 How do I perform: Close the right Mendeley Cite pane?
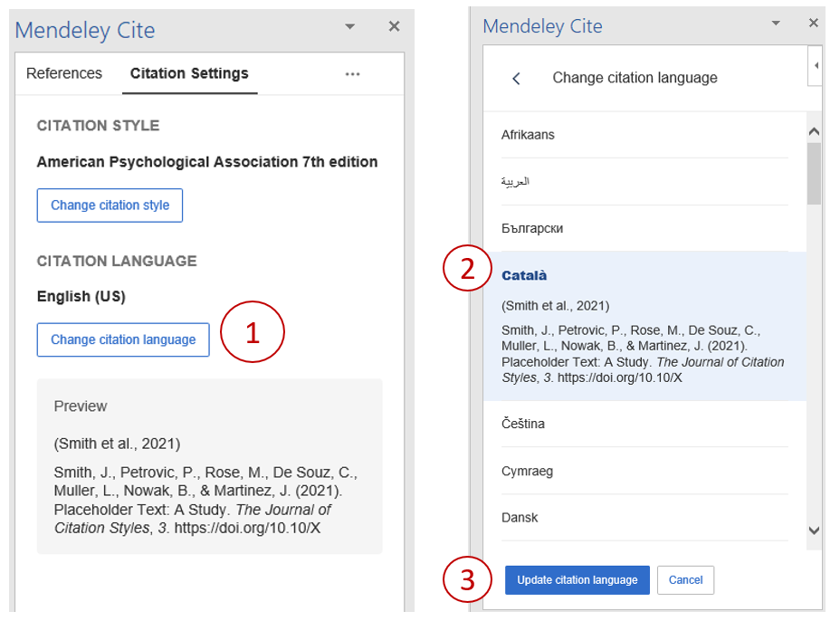point(814,23)
